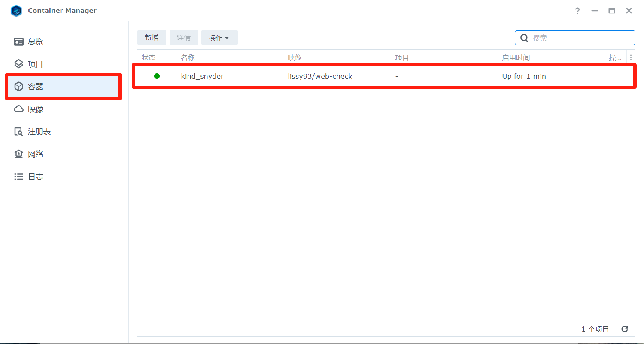Image resolution: width=644 pixels, height=344 pixels.
Task: View the 日志 logs section
Action: pos(35,177)
